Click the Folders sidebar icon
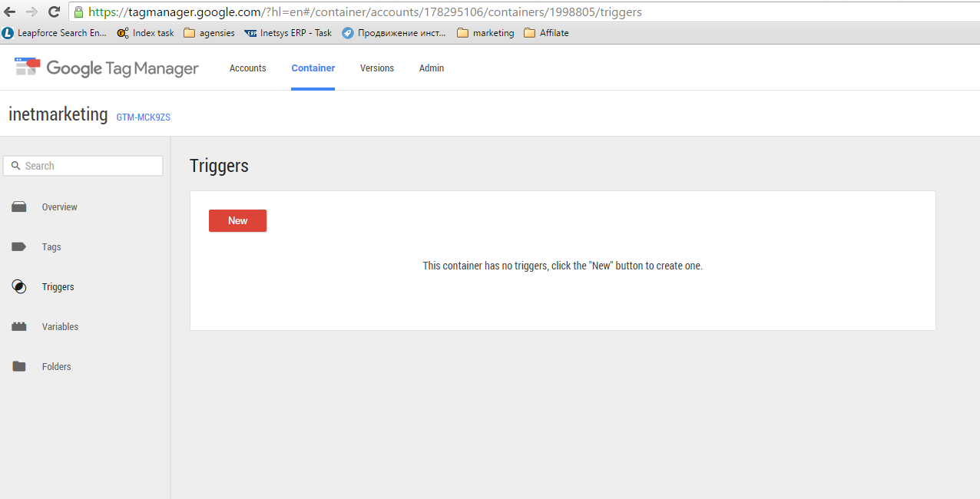Screen dimensions: 980x499 [19, 367]
